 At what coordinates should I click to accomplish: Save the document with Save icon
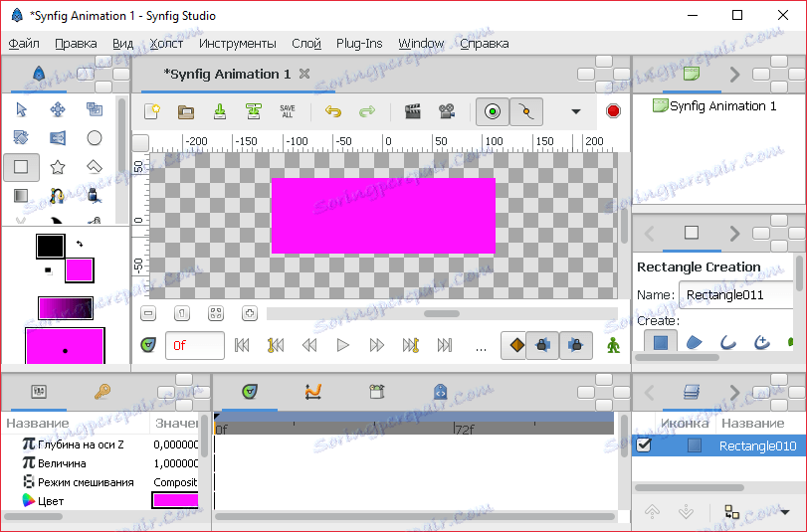coord(220,111)
